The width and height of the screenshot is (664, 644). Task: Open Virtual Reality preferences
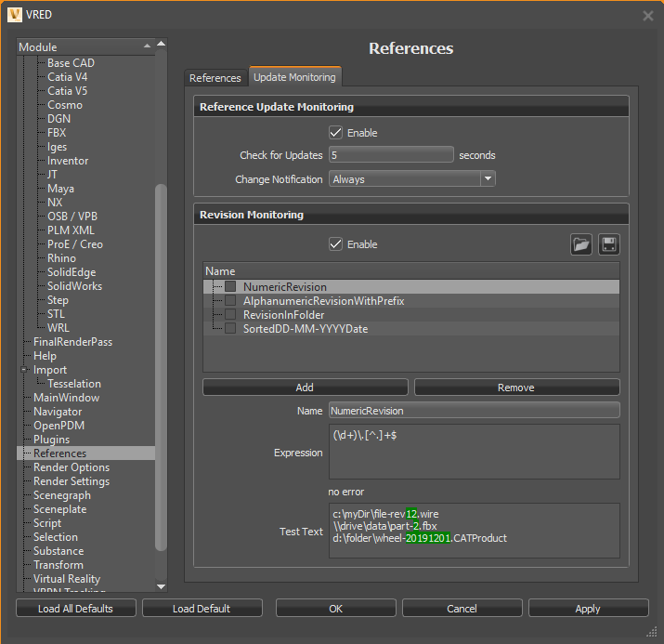[67, 579]
